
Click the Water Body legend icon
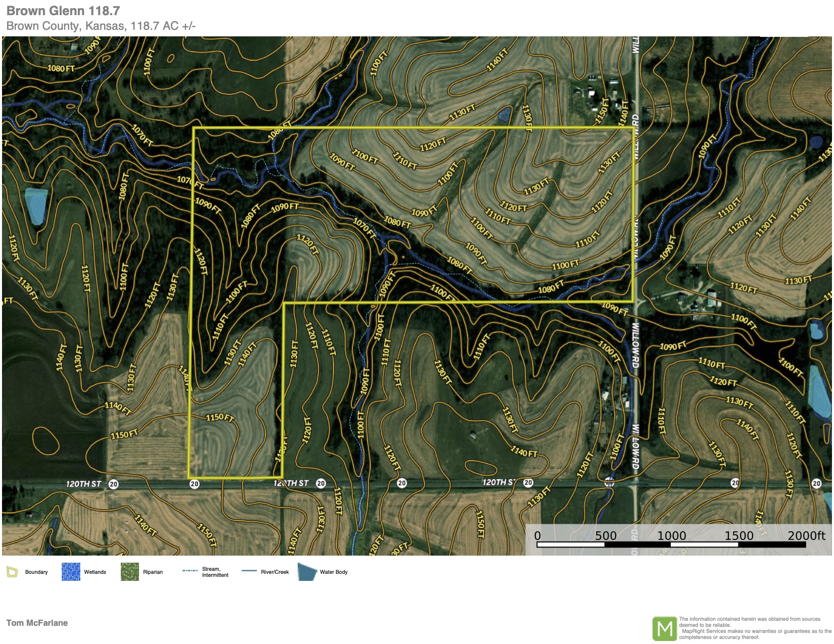tap(307, 572)
